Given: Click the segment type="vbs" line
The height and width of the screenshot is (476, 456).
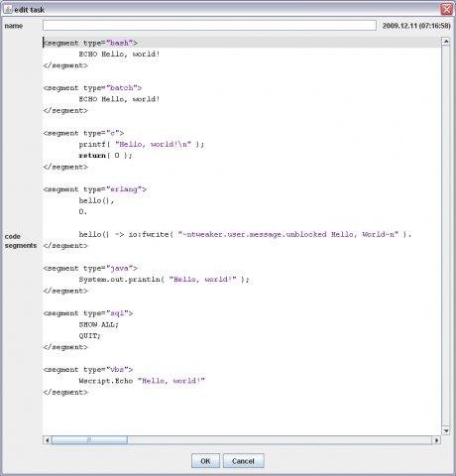Looking at the screenshot, I should [x=88, y=370].
